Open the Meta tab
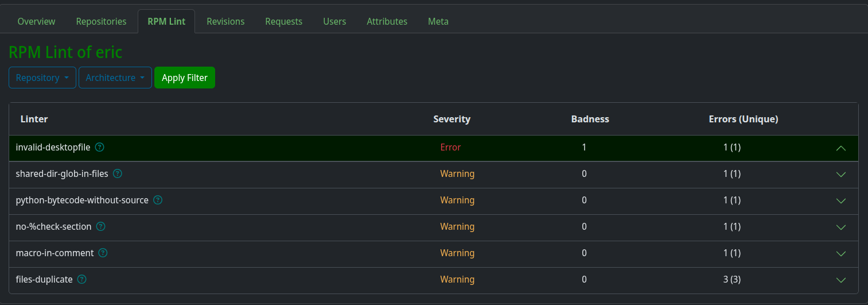This screenshot has width=868, height=305. click(438, 21)
